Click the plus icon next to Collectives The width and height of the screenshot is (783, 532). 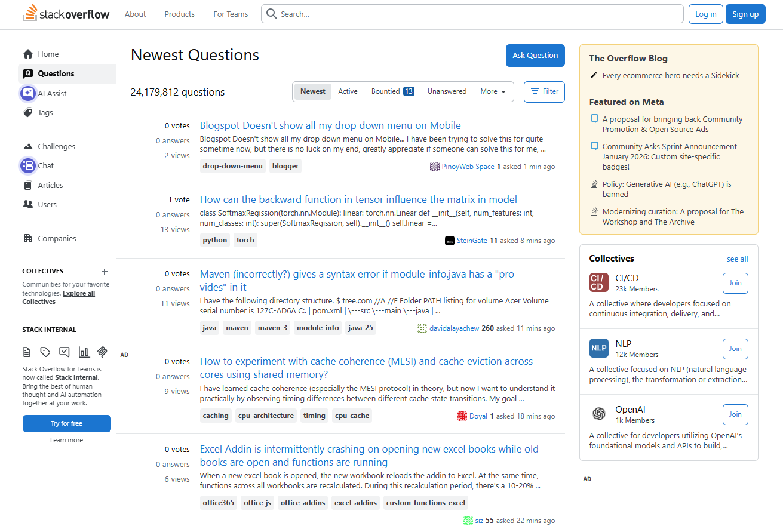tap(105, 271)
